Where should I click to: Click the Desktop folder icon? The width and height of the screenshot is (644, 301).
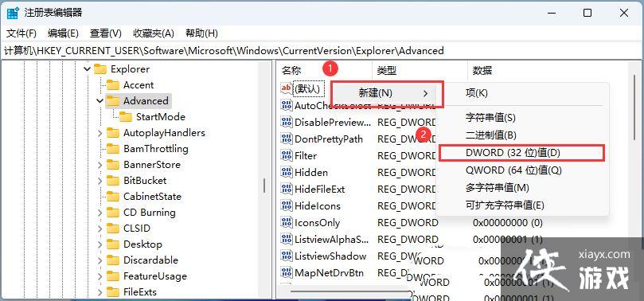[x=112, y=244]
